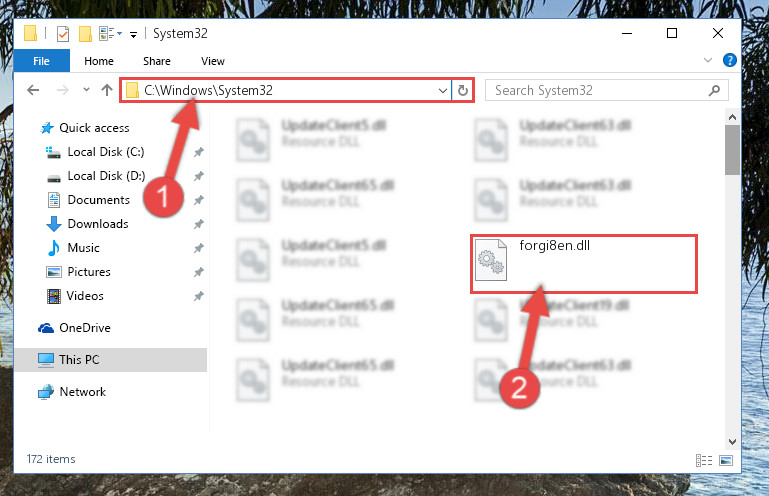Unpin Documents from Quick access
The height and width of the screenshot is (496, 769).
199,200
